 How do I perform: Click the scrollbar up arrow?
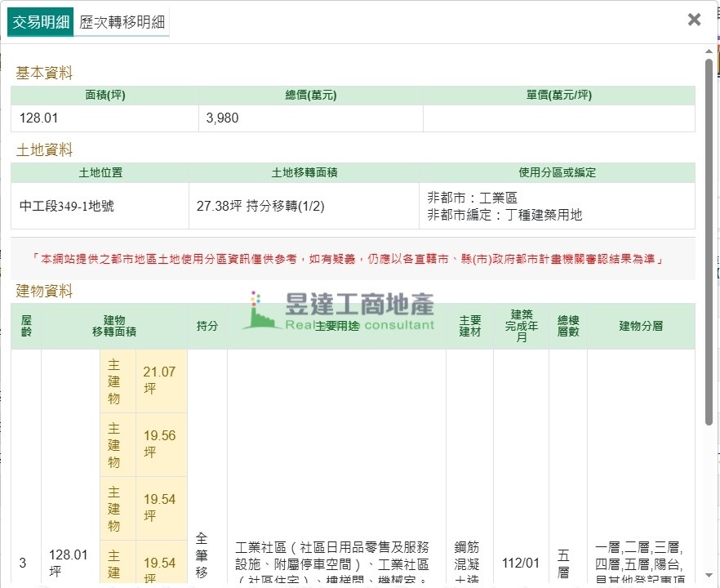[709, 51]
